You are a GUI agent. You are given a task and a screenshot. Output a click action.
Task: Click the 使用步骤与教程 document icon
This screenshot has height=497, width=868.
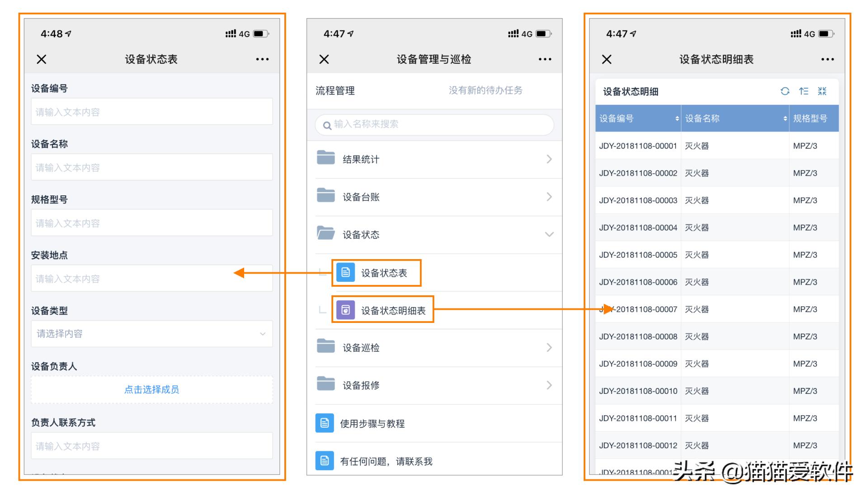[x=324, y=424]
